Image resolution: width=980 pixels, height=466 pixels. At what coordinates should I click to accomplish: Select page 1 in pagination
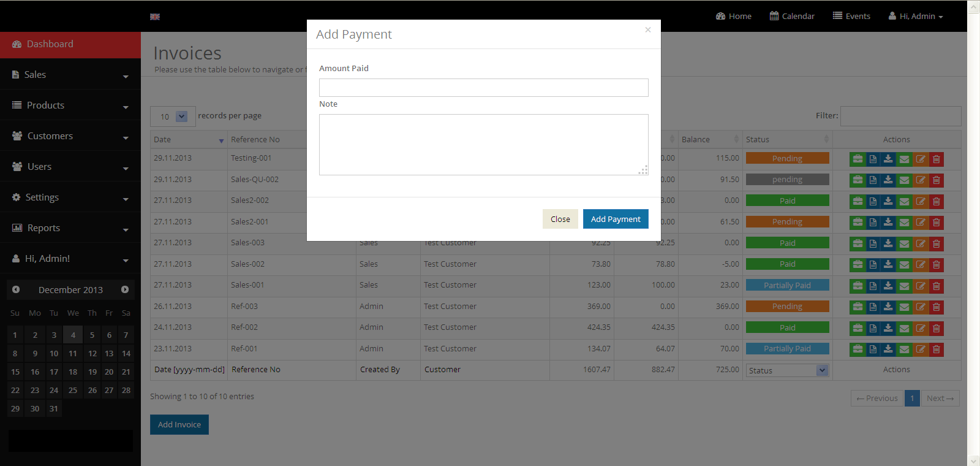[x=912, y=398]
